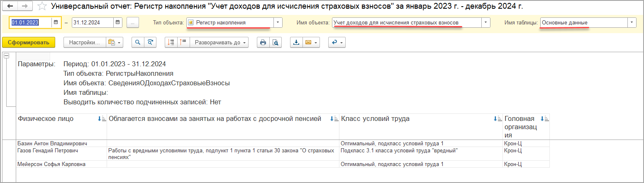
Task: Open the blue return-arrow toolbar menu
Action: pyautogui.click(x=337, y=42)
